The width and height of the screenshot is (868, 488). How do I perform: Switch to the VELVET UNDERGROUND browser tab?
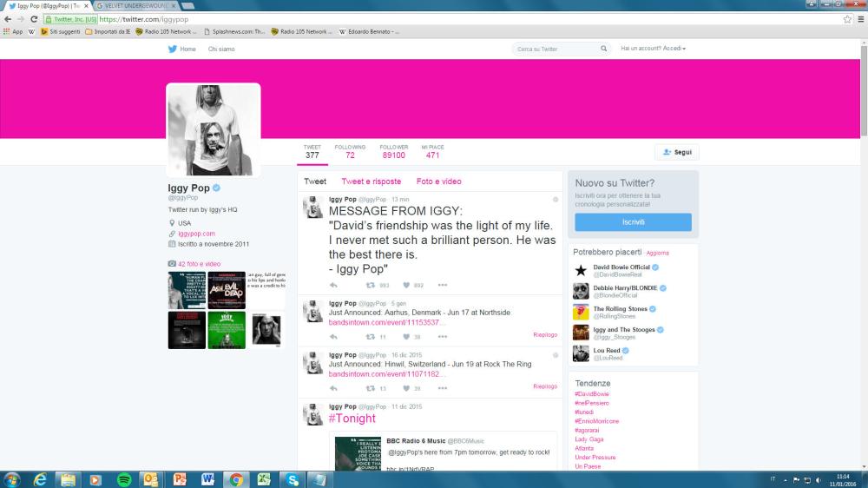[x=135, y=5]
